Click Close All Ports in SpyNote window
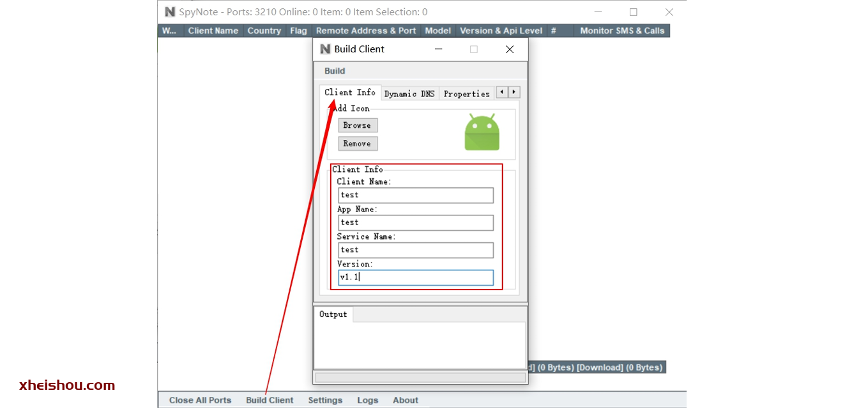The image size is (868, 409). pyautogui.click(x=200, y=400)
